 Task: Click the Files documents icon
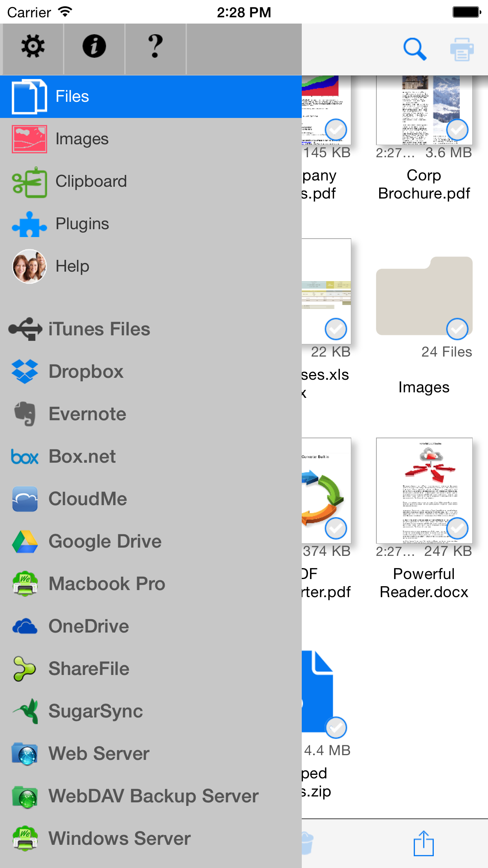30,97
